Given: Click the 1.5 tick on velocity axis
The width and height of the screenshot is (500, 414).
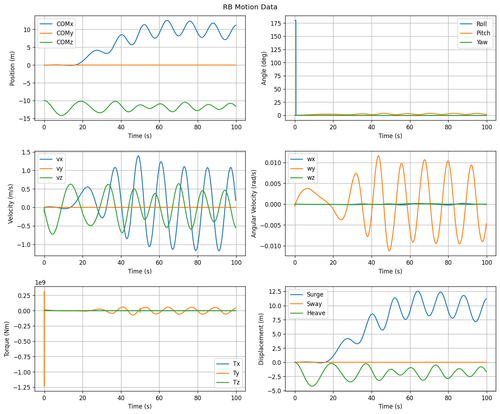Looking at the screenshot, I should click(27, 152).
